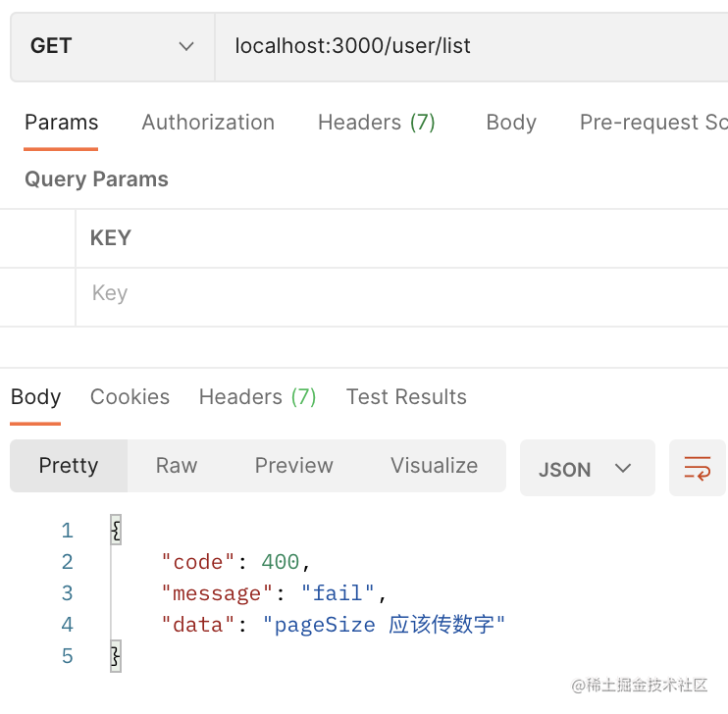Screen dimensions: 728x714
Task: Switch to the request Params tab
Action: 61,123
